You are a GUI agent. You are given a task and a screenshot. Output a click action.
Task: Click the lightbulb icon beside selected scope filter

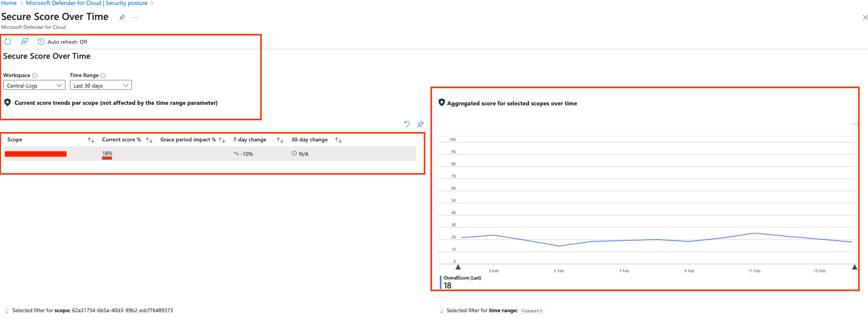7,311
